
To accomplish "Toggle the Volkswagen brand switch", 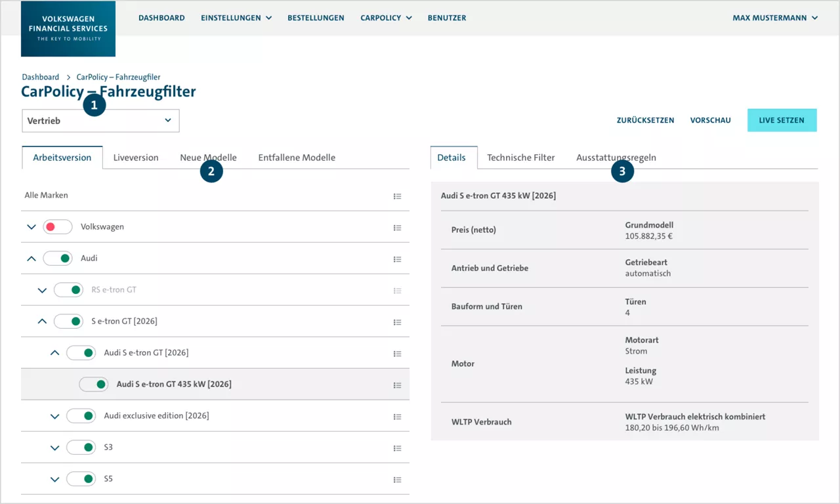I will coord(57,226).
